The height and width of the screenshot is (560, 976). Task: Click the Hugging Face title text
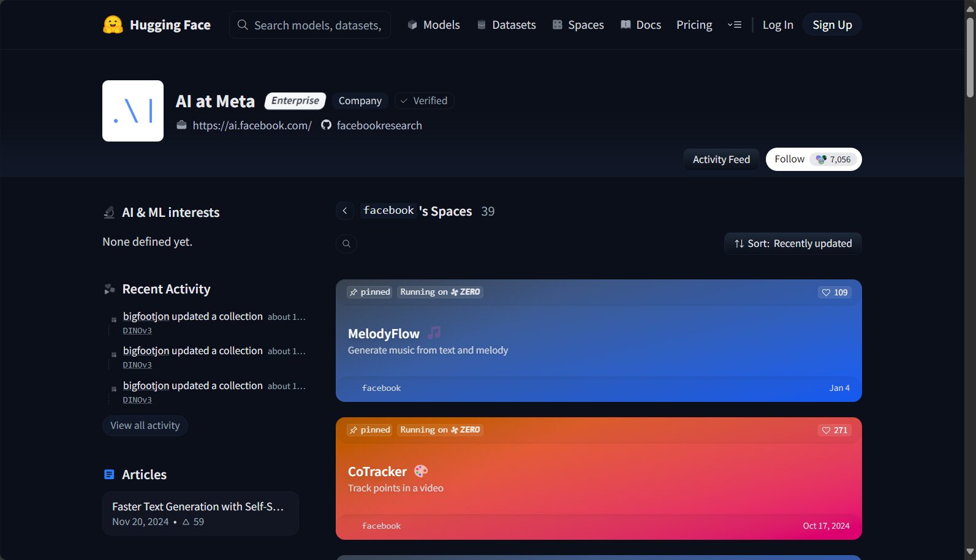click(x=170, y=25)
